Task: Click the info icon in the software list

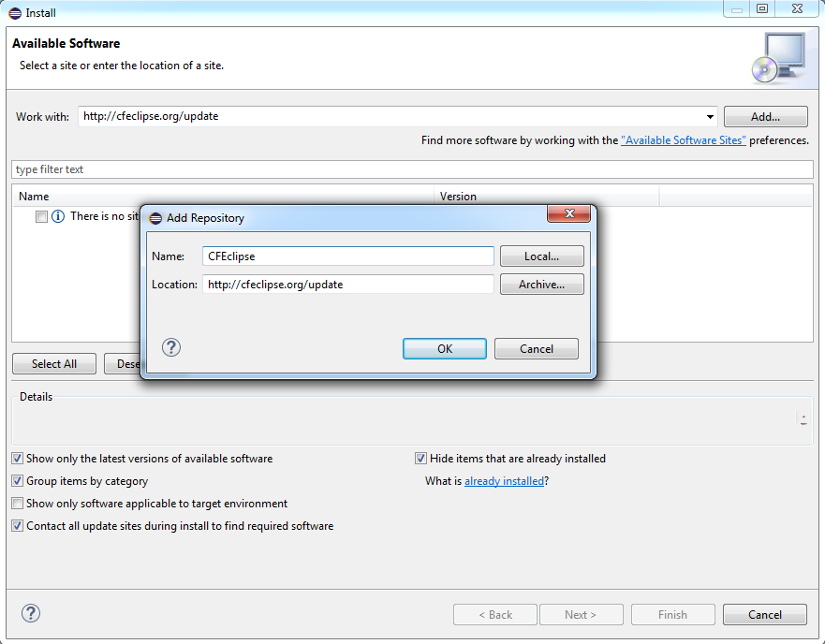Action: 58,216
